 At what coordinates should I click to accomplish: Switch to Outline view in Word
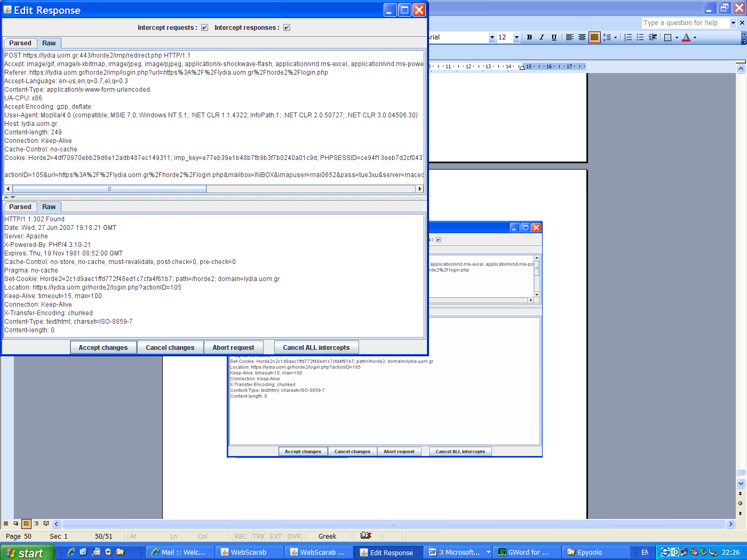pos(36,524)
